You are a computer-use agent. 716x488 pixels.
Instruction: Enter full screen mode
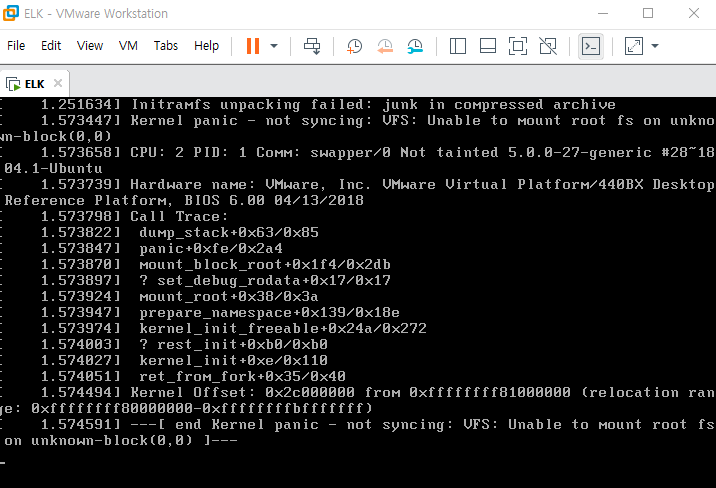tap(518, 46)
